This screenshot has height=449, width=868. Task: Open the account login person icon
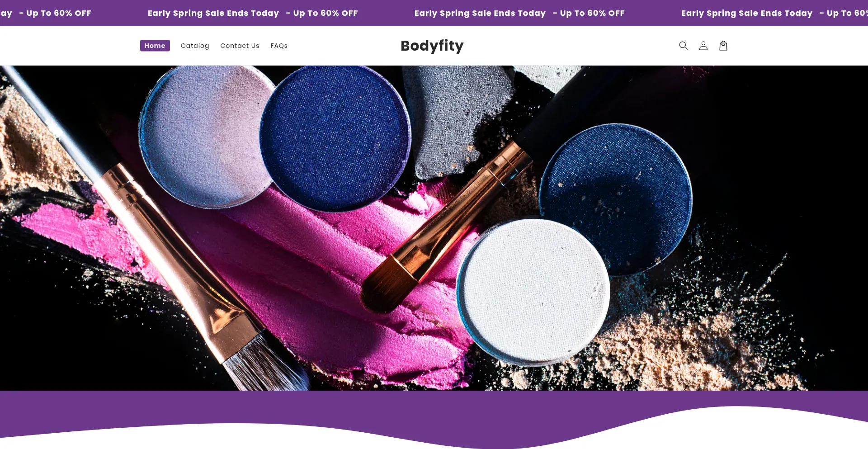click(703, 46)
